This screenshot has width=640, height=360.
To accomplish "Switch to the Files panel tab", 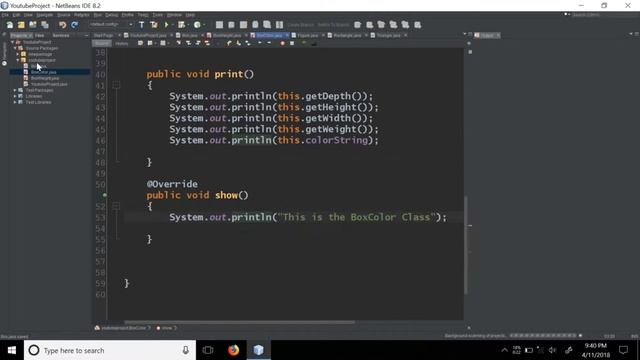I will (x=40, y=36).
